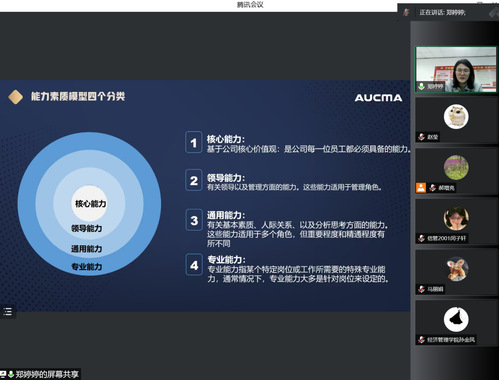Click the 正在讲话 speaker status text

442,13
